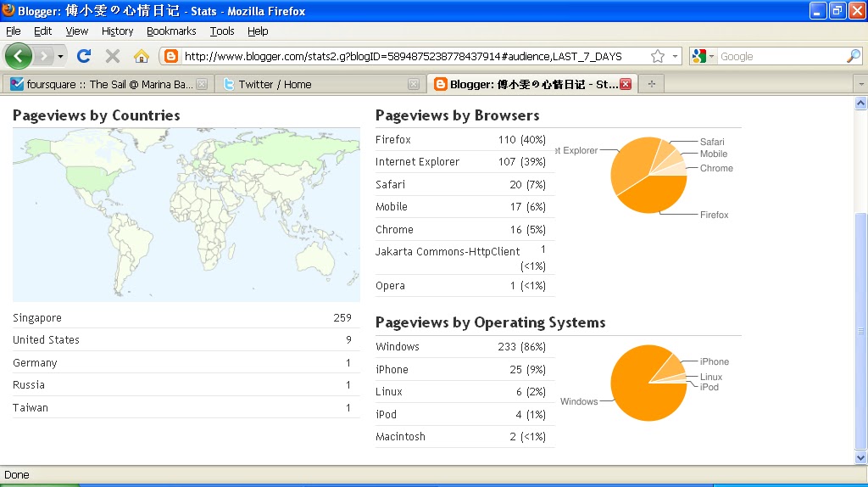Click the Done status bar text
The image size is (868, 487).
point(17,475)
